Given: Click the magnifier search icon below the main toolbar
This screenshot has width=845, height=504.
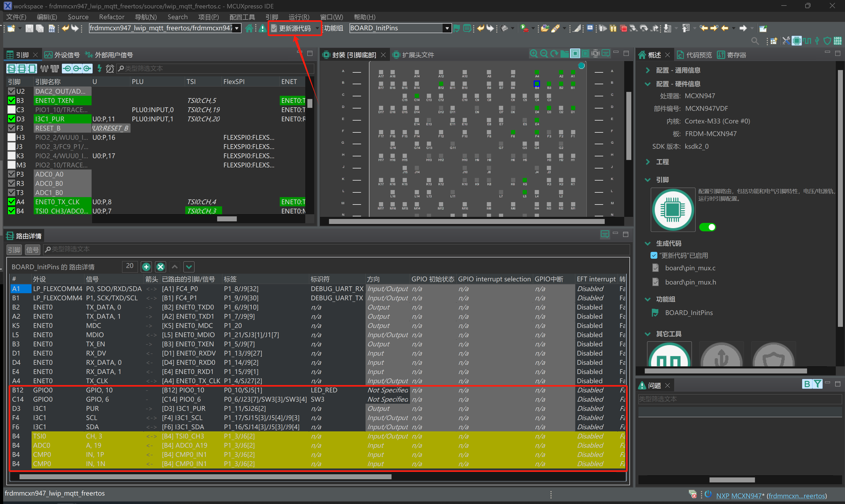Looking at the screenshot, I should pos(755,41).
